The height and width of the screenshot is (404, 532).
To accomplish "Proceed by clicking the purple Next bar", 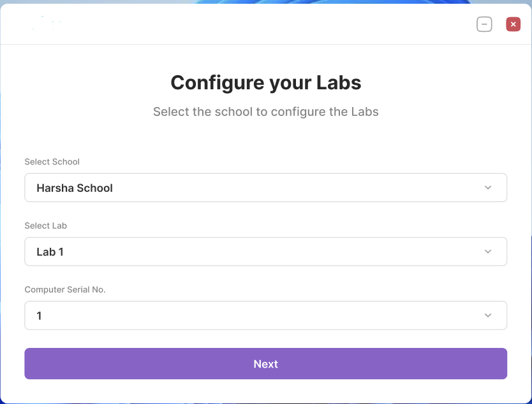I will tap(265, 364).
